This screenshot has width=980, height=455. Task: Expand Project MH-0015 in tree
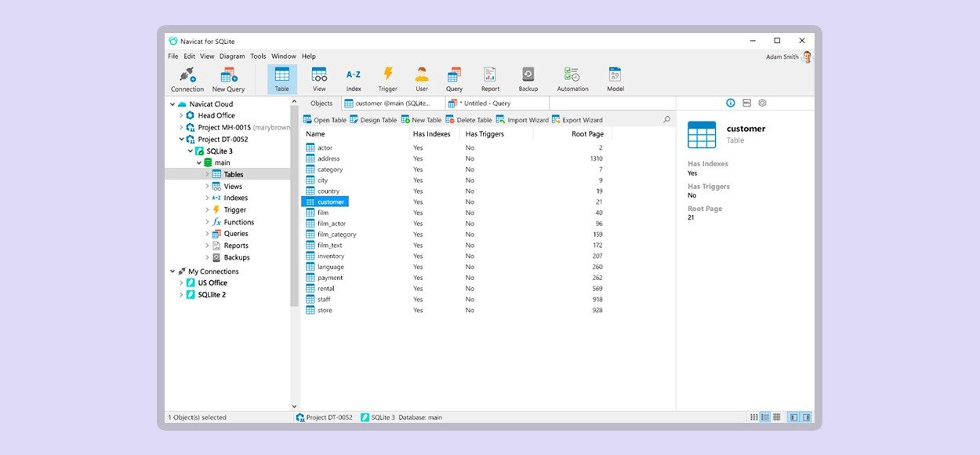(x=181, y=127)
